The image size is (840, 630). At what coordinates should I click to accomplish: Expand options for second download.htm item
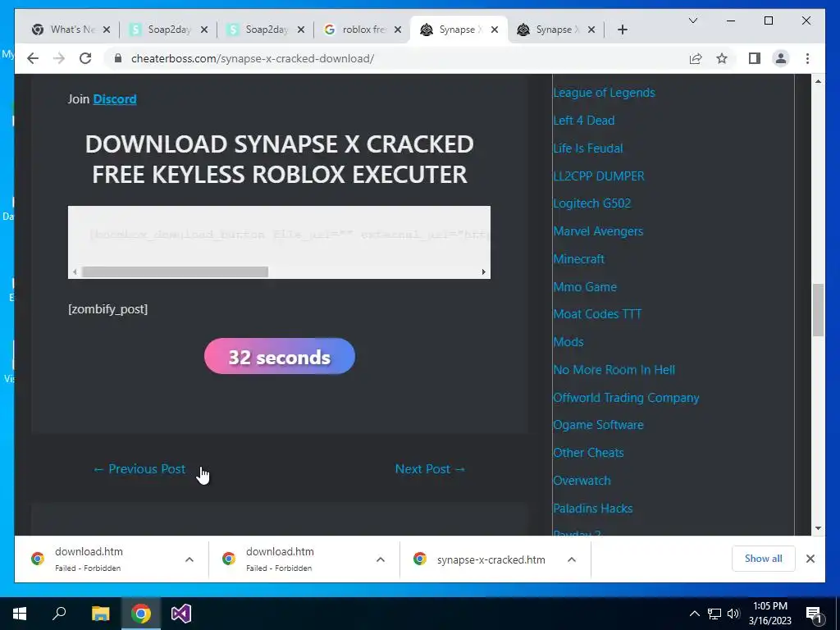tap(381, 559)
